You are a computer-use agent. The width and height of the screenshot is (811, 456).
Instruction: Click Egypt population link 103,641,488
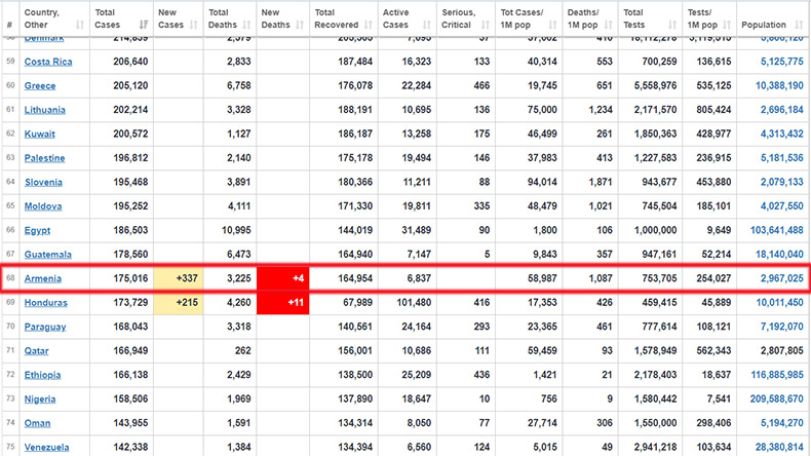point(776,230)
